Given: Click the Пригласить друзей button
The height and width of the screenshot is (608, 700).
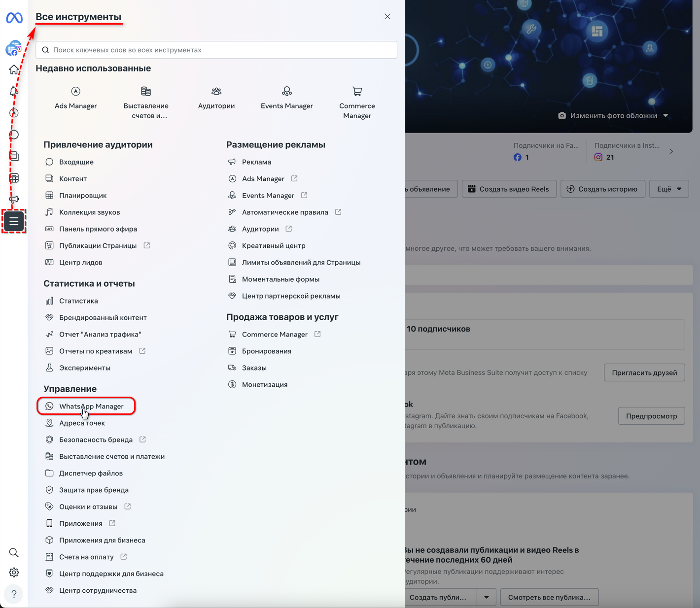Looking at the screenshot, I should pos(644,372).
